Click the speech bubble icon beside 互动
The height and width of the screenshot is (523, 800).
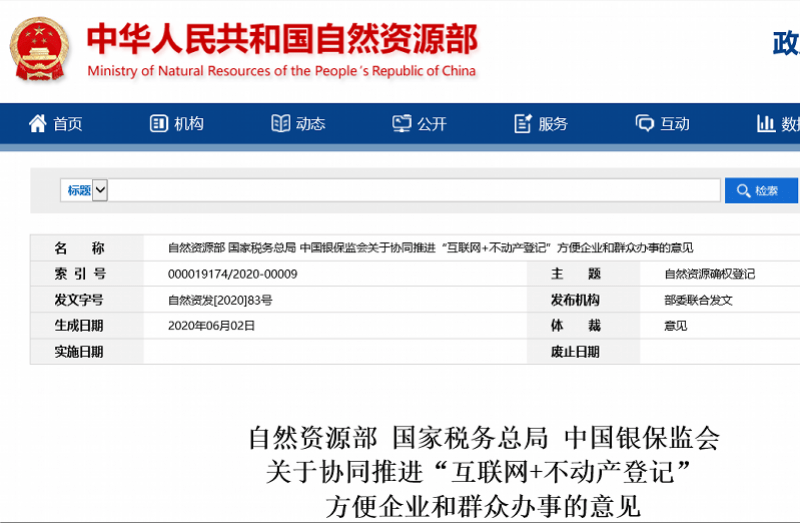point(644,123)
